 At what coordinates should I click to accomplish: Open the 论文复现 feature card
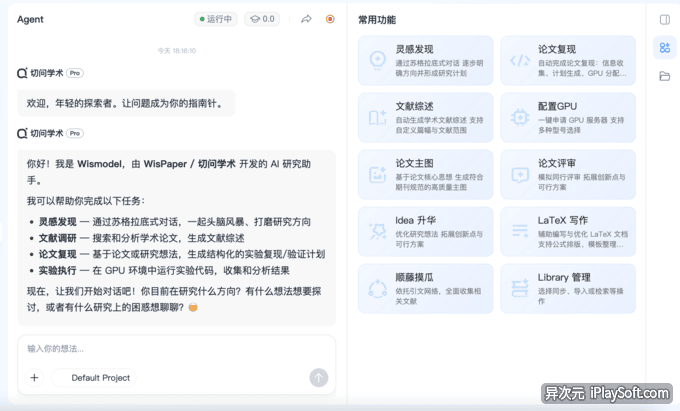(568, 60)
